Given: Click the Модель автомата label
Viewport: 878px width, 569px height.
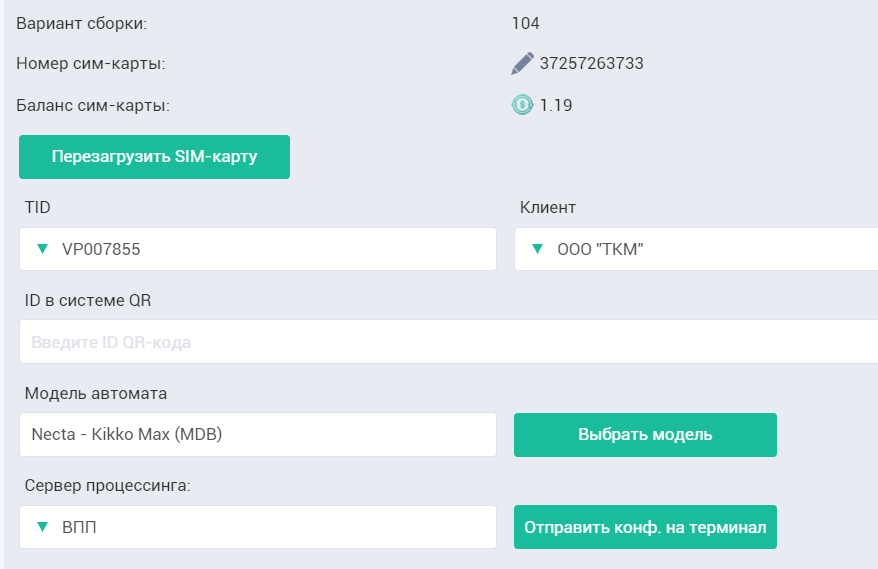Looking at the screenshot, I should coord(96,393).
